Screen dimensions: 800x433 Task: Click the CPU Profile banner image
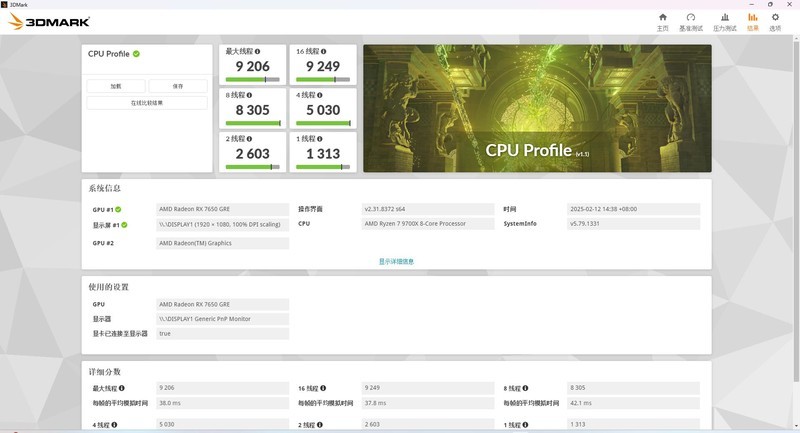537,108
